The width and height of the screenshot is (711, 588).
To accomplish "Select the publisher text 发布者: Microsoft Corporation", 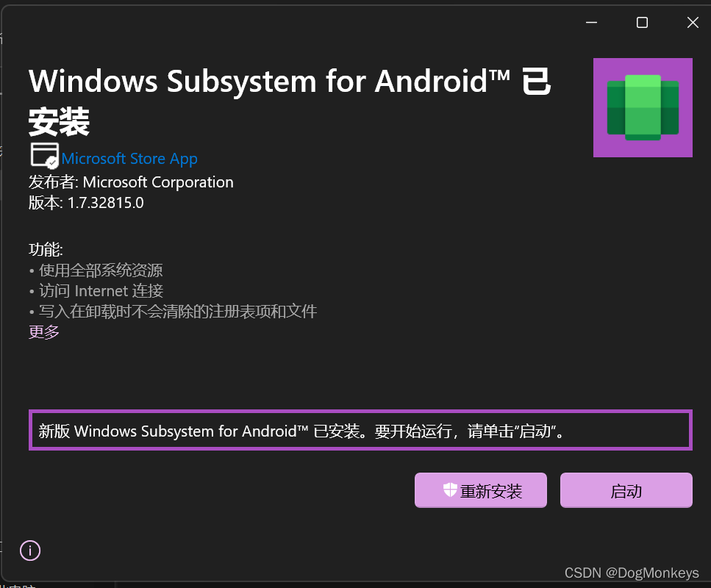I will [131, 182].
